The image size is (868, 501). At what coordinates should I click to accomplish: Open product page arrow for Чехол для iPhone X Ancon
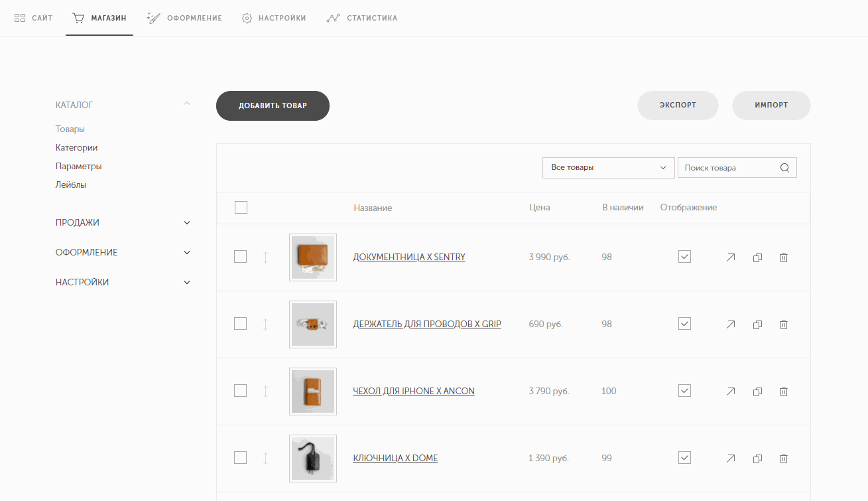click(x=731, y=392)
